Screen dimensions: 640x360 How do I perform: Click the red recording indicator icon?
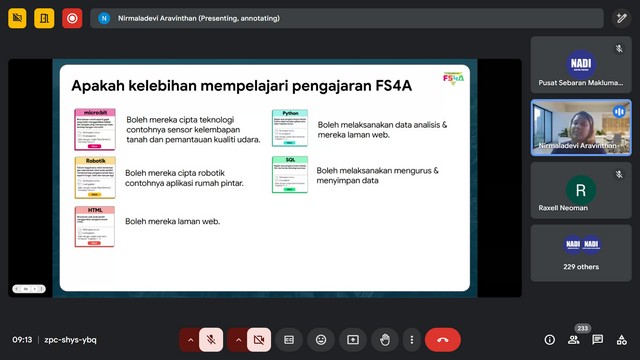coord(72,18)
